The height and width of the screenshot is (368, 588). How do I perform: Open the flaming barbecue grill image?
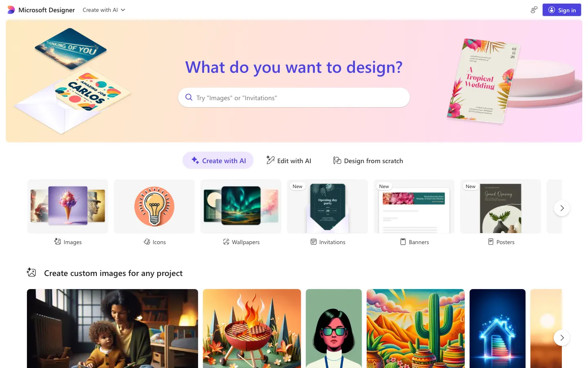click(252, 328)
